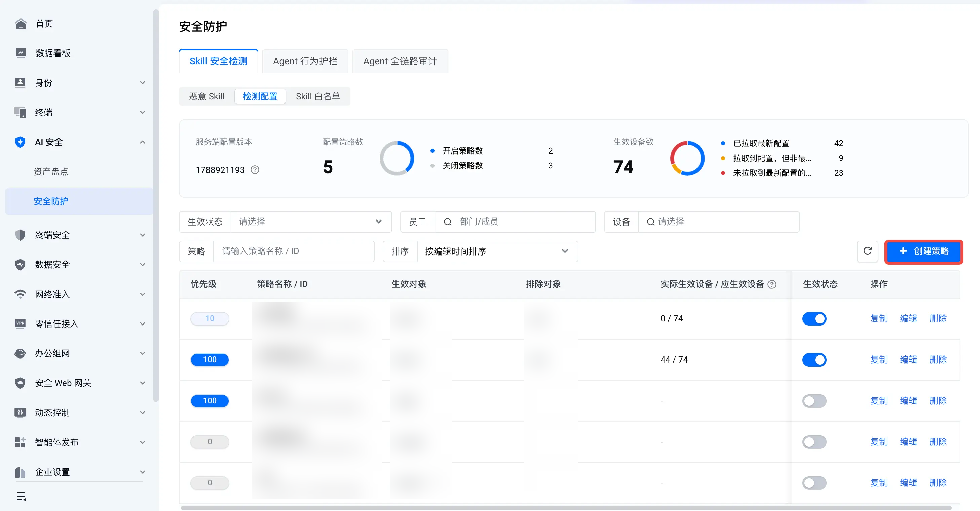Click the horizontal scrollbar below the table
The image size is (980, 511).
(x=566, y=508)
